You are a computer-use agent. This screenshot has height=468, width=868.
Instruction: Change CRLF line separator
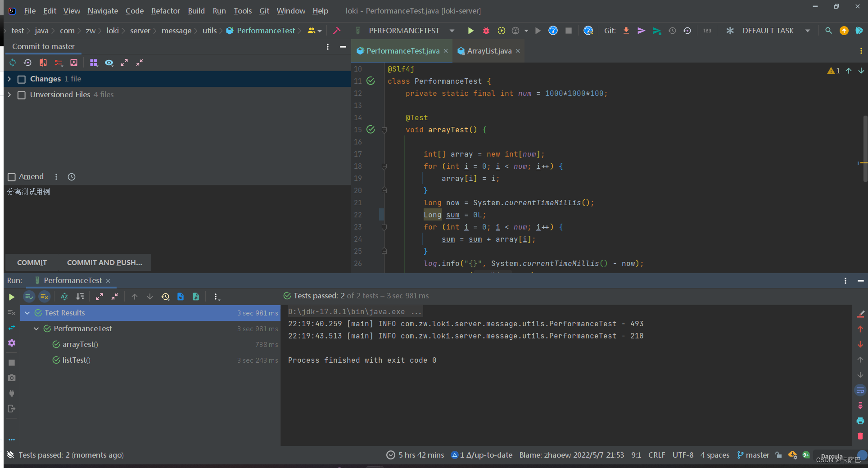(656, 455)
